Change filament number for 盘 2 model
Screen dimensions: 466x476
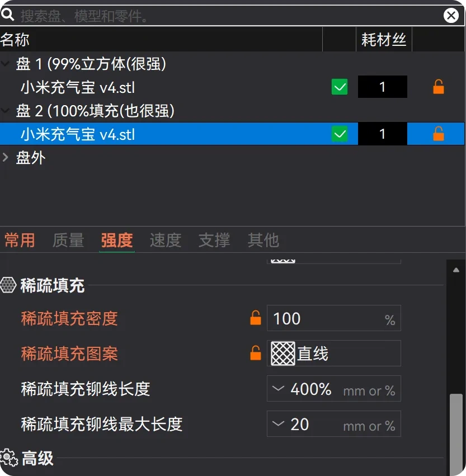[x=383, y=134]
